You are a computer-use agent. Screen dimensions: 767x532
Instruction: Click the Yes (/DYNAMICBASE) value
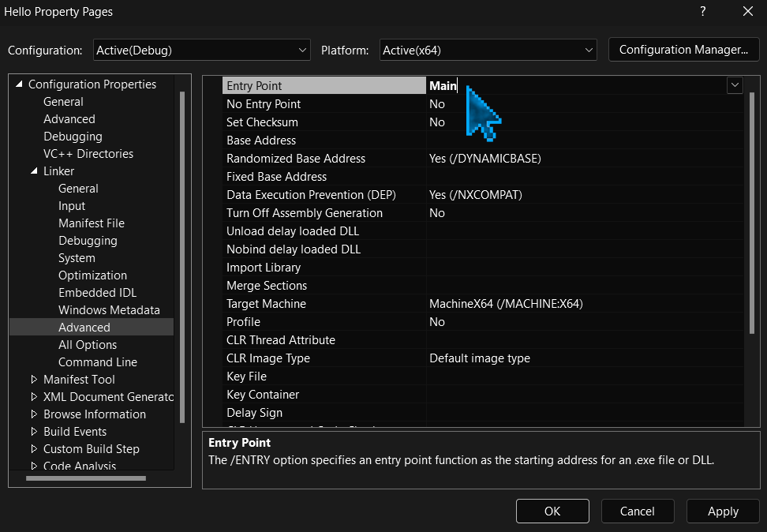[485, 159]
